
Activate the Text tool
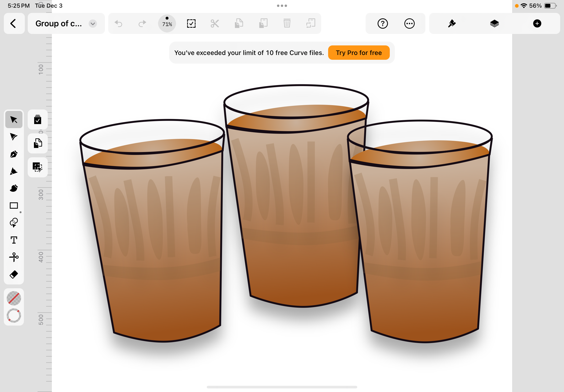pyautogui.click(x=14, y=240)
